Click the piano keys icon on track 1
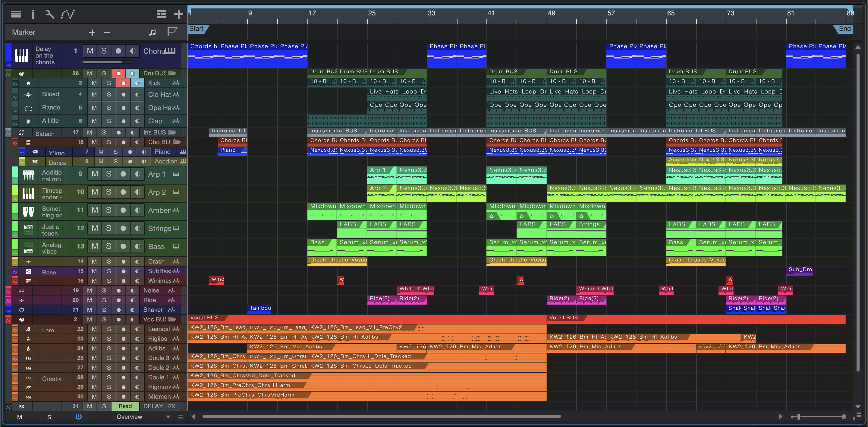Image resolution: width=868 pixels, height=427 pixels. click(x=22, y=55)
